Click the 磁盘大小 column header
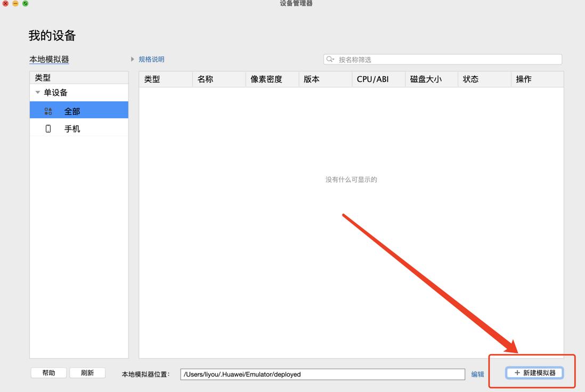585x392 pixels. tap(432, 79)
